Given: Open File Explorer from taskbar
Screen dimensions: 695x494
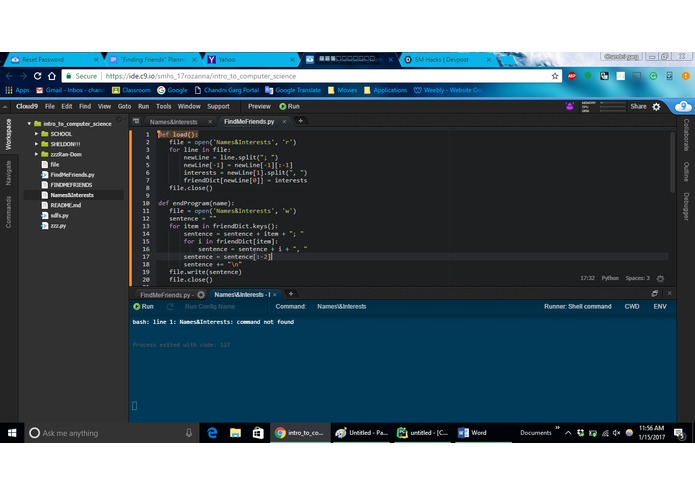Looking at the screenshot, I should point(235,433).
